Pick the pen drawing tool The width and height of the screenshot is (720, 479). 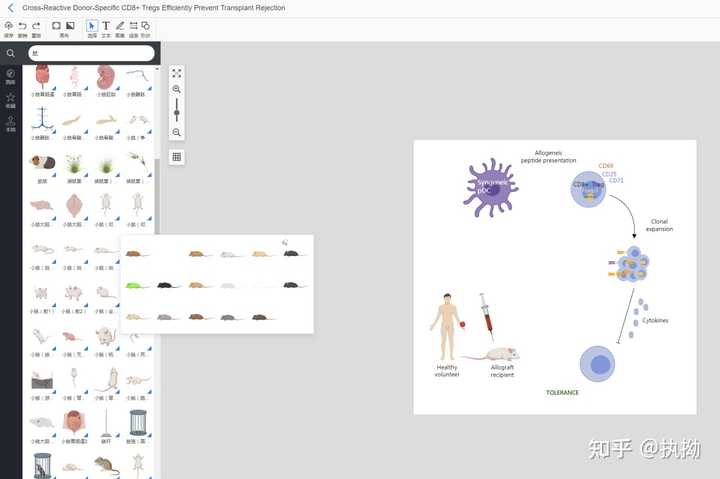coord(120,26)
